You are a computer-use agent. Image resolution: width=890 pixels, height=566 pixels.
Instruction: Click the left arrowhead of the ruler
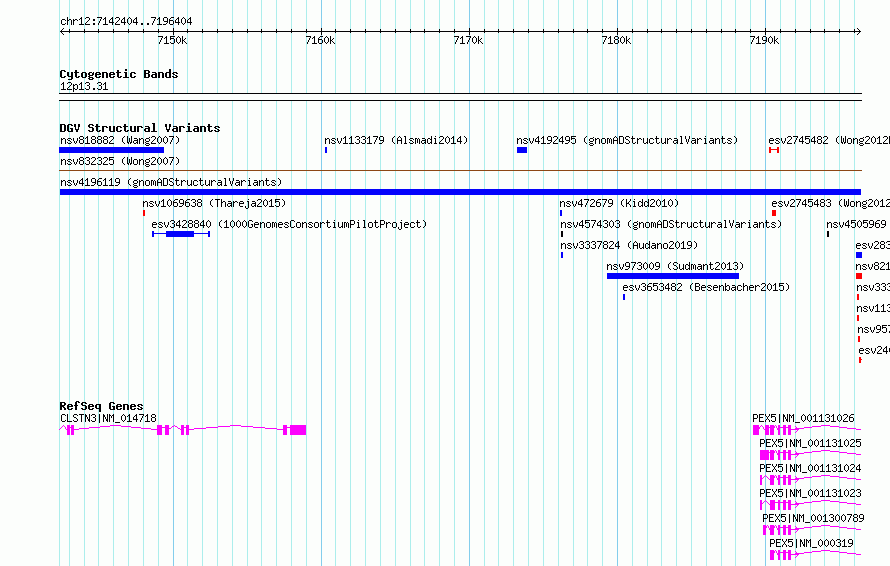coord(62,31)
